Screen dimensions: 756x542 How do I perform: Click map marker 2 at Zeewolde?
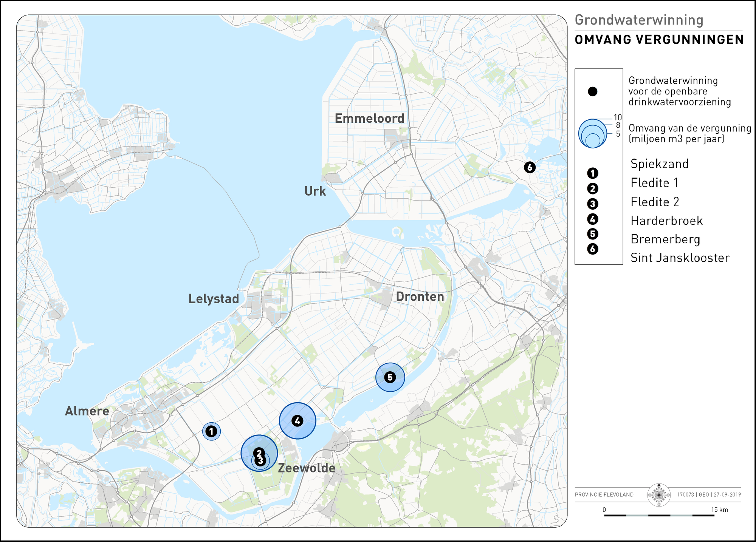pyautogui.click(x=259, y=452)
